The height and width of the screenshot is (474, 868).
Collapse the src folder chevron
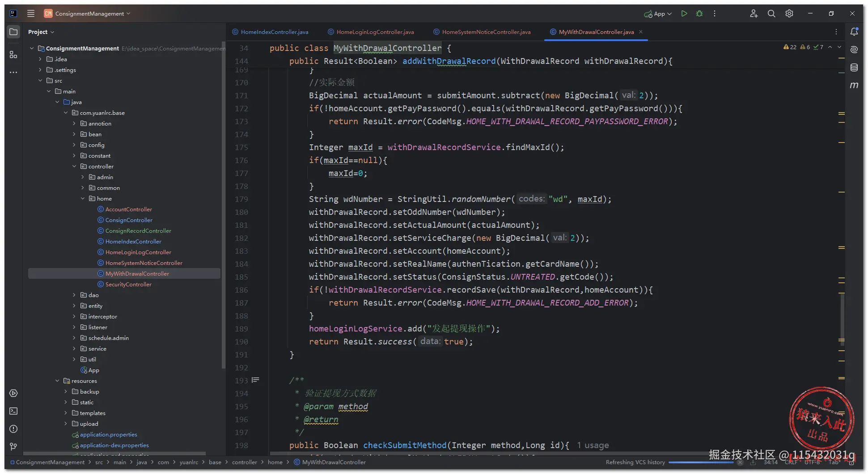tap(40, 80)
